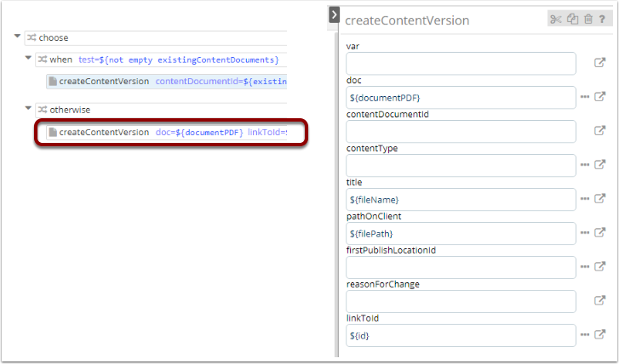Click the ellipsis icon next to doc field
This screenshot has width=619, height=364.
(x=585, y=97)
